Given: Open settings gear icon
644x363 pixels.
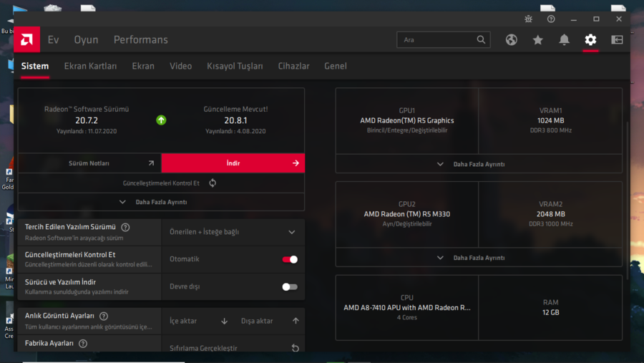Looking at the screenshot, I should coord(590,39).
